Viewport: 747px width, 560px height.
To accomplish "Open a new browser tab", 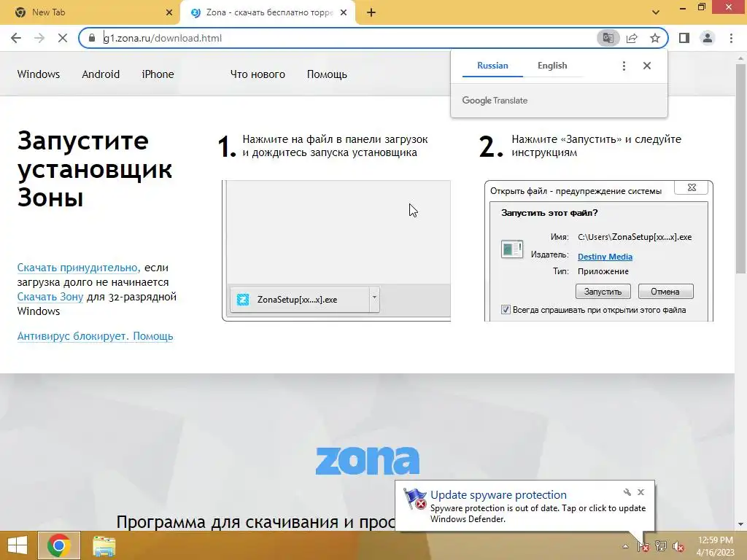I will (x=371, y=12).
